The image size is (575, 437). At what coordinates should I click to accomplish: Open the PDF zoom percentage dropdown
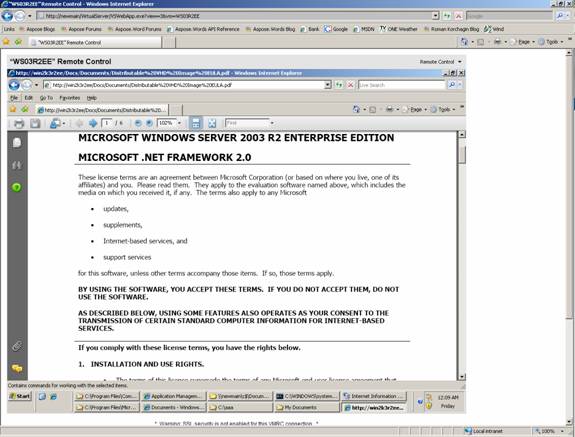(179, 123)
